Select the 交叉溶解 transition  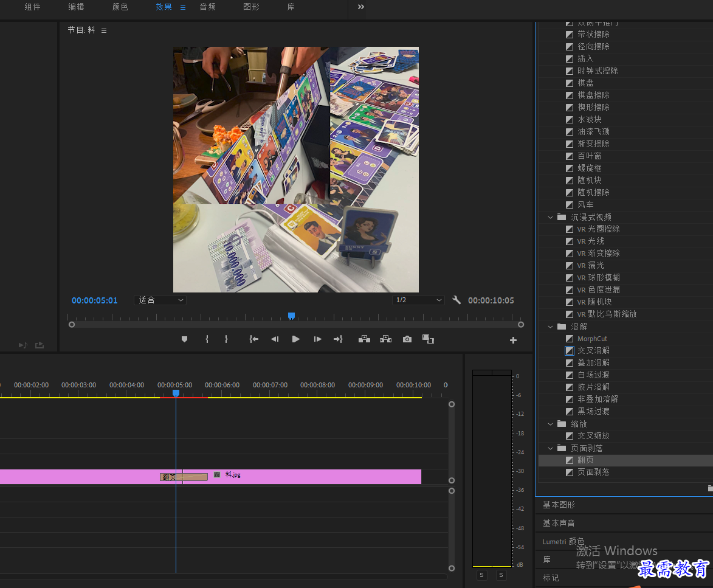[593, 351]
